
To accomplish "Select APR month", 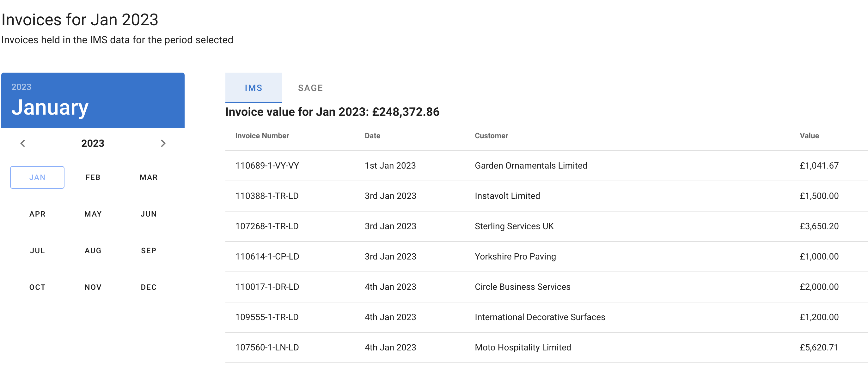I will 37,214.
